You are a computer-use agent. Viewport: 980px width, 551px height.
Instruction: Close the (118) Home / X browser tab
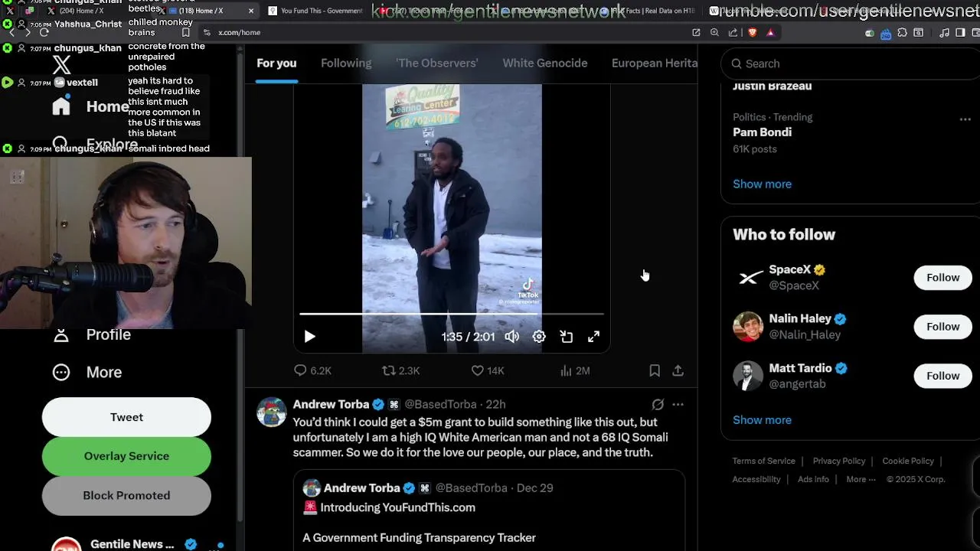click(x=251, y=11)
